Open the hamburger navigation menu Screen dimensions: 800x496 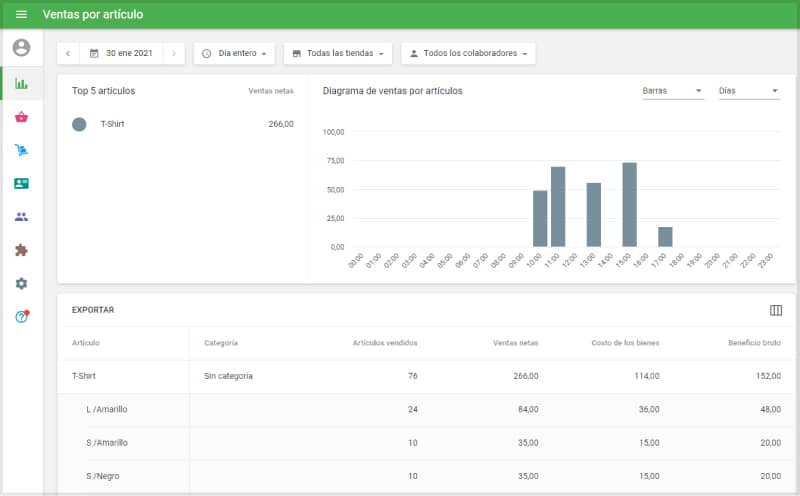tap(21, 15)
